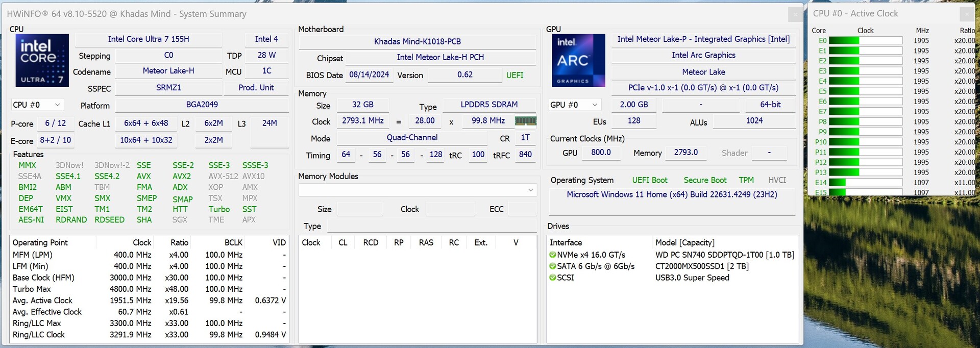Click the Secure Boot status label

705,180
